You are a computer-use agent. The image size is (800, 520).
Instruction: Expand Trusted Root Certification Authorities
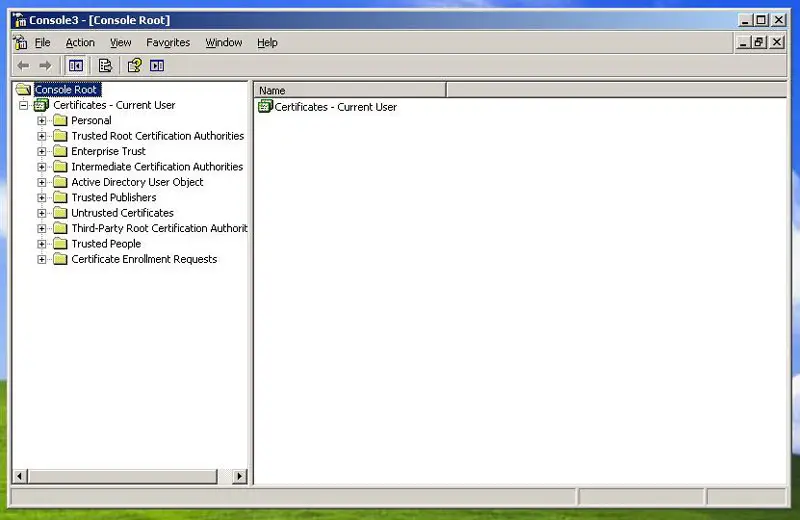coord(42,136)
